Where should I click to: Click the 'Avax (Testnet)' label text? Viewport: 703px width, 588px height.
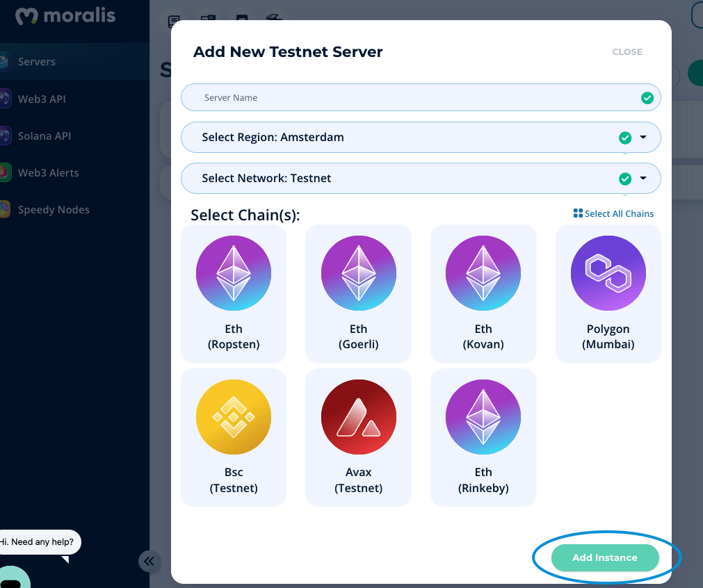click(x=359, y=480)
